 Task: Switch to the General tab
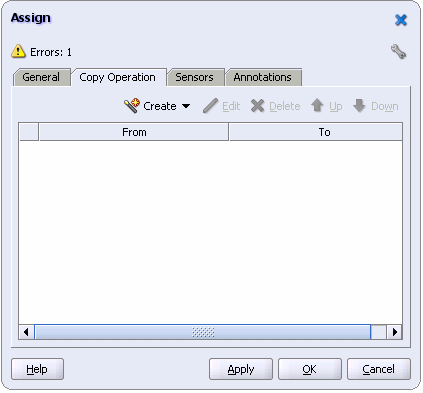click(x=41, y=77)
